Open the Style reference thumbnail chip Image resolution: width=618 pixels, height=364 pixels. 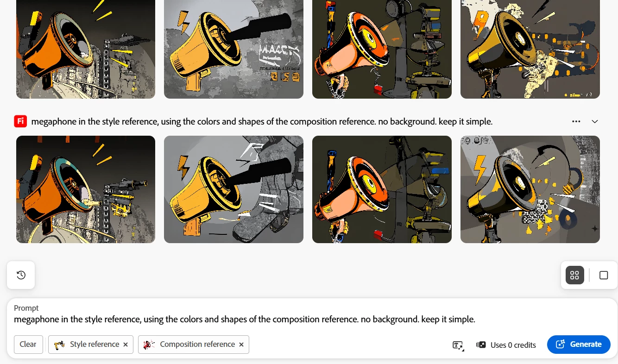click(86, 345)
